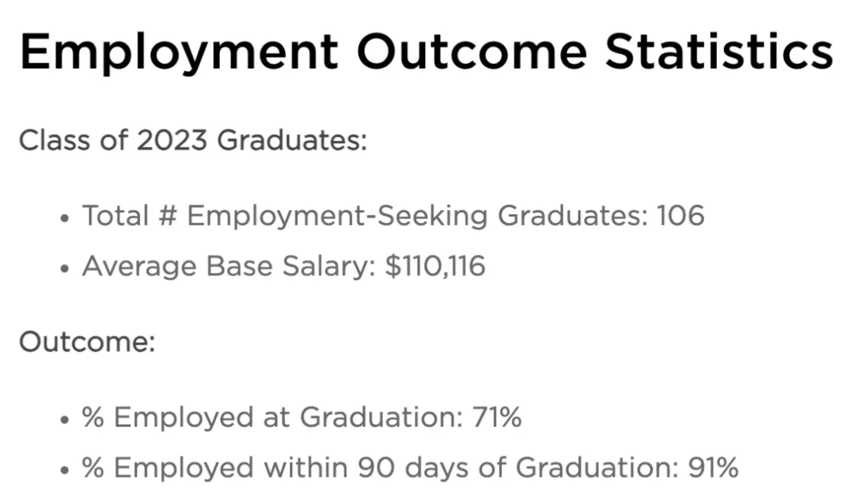
Task: Click the word Employment in the heading
Action: click(x=179, y=53)
